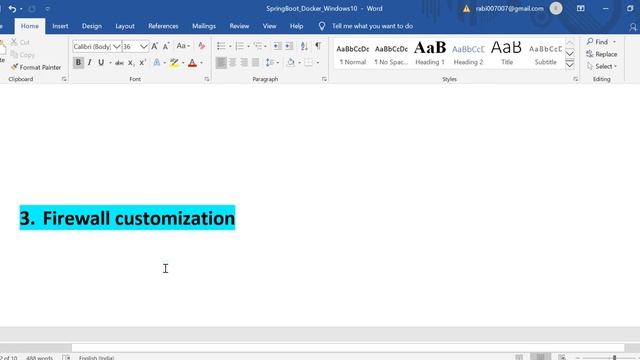Open Clipboard pane launcher
This screenshot has width=640, height=360.
point(64,79)
